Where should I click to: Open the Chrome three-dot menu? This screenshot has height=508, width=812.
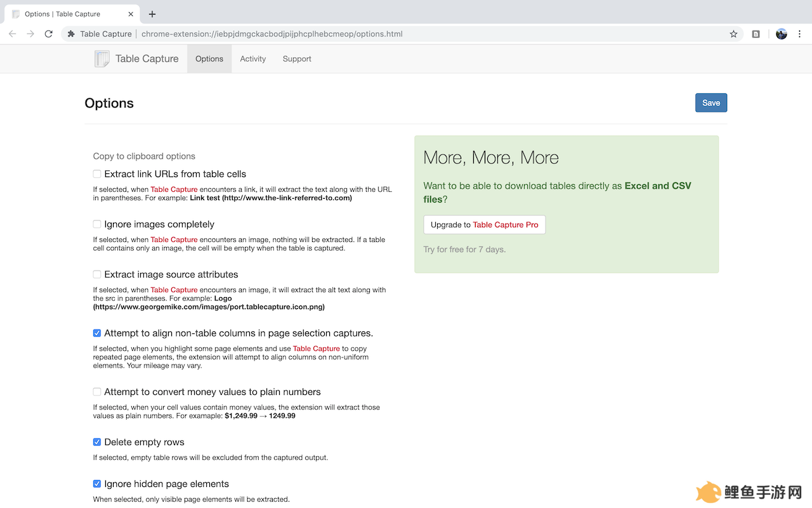(801, 34)
